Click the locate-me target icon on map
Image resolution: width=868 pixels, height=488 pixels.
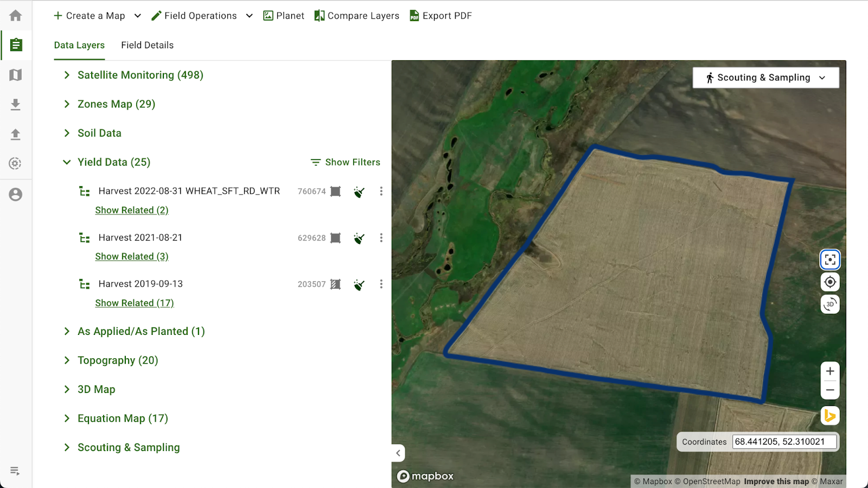(x=829, y=282)
